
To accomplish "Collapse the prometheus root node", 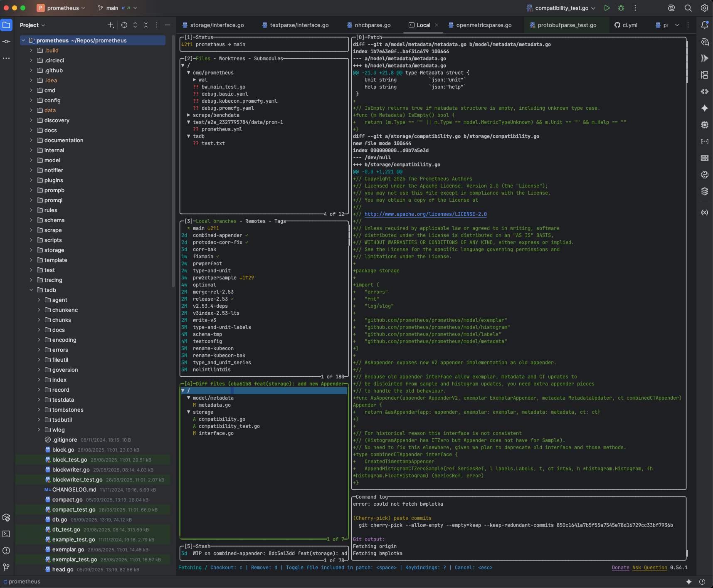I will [23, 40].
